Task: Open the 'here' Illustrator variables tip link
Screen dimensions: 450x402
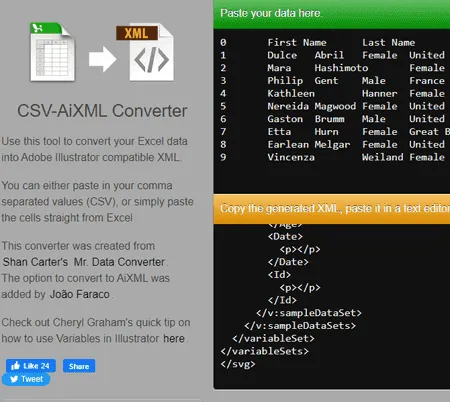Action: [174, 338]
